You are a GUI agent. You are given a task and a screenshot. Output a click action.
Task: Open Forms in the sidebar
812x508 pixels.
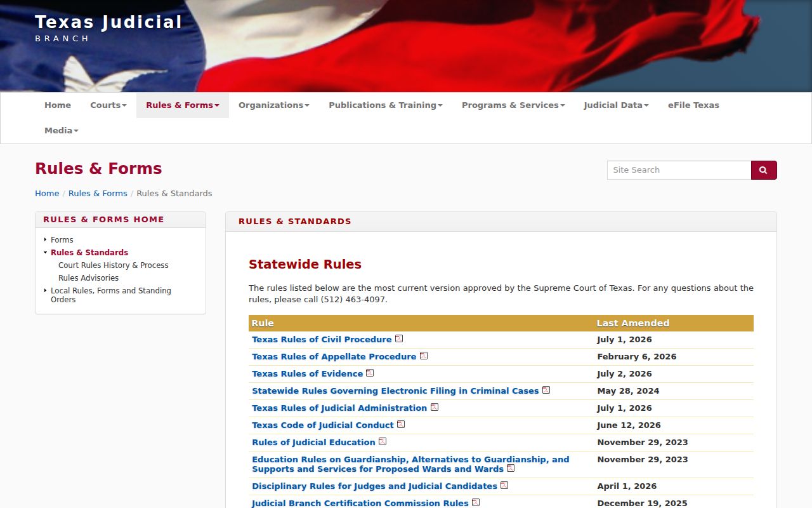62,240
